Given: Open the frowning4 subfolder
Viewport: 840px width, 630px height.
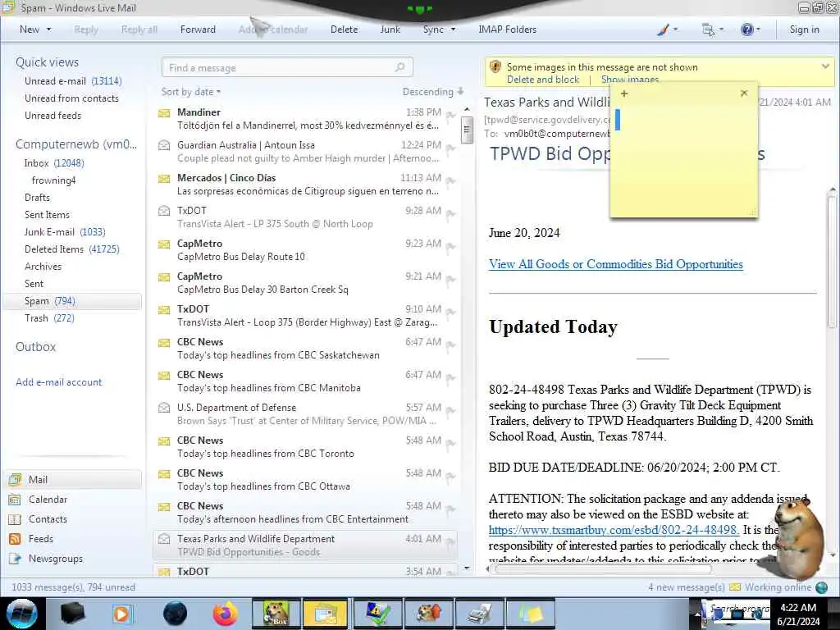Looking at the screenshot, I should pyautogui.click(x=53, y=180).
